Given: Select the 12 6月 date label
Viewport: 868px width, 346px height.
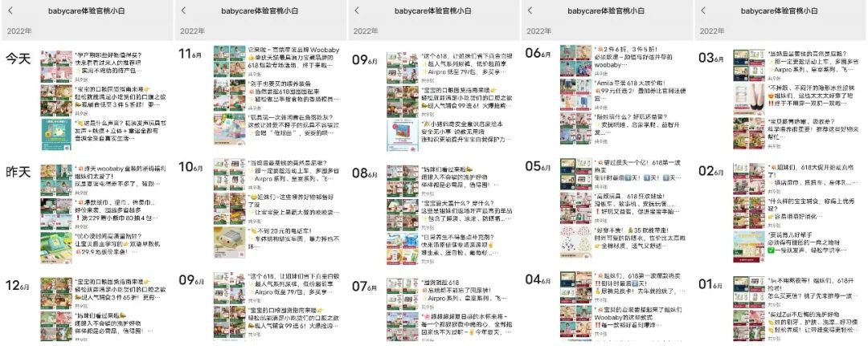Looking at the screenshot, I should coord(18,287).
